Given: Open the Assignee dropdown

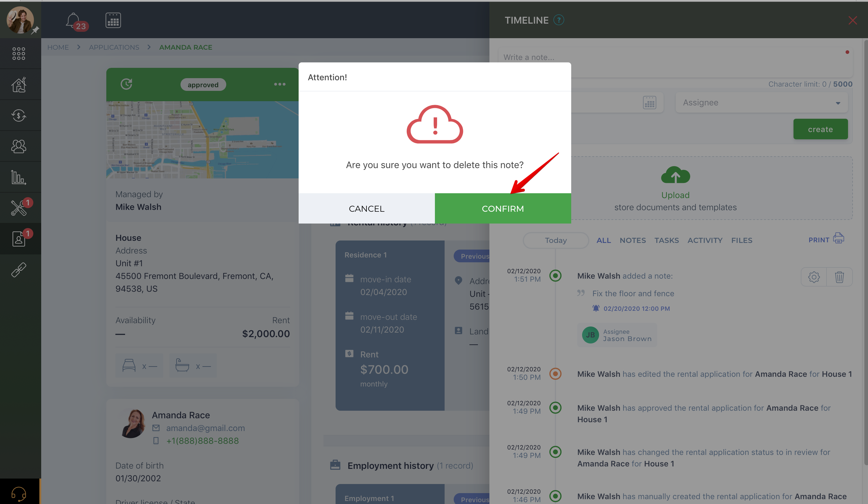Looking at the screenshot, I should point(761,103).
